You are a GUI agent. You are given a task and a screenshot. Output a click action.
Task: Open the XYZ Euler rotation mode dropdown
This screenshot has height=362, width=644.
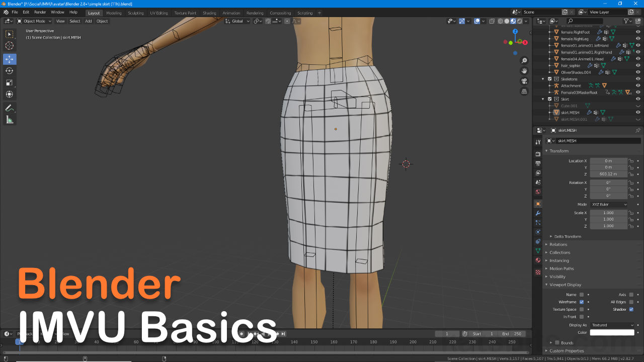[609, 205]
